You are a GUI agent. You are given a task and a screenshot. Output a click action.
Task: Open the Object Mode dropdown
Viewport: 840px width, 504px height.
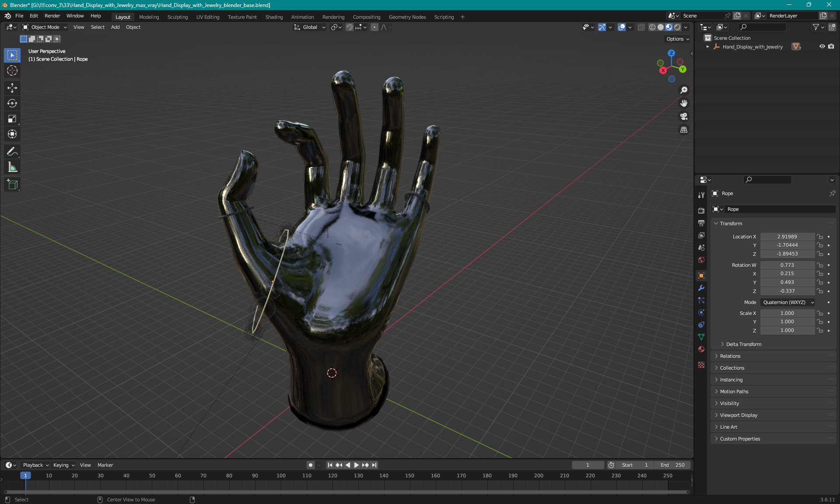coord(45,27)
